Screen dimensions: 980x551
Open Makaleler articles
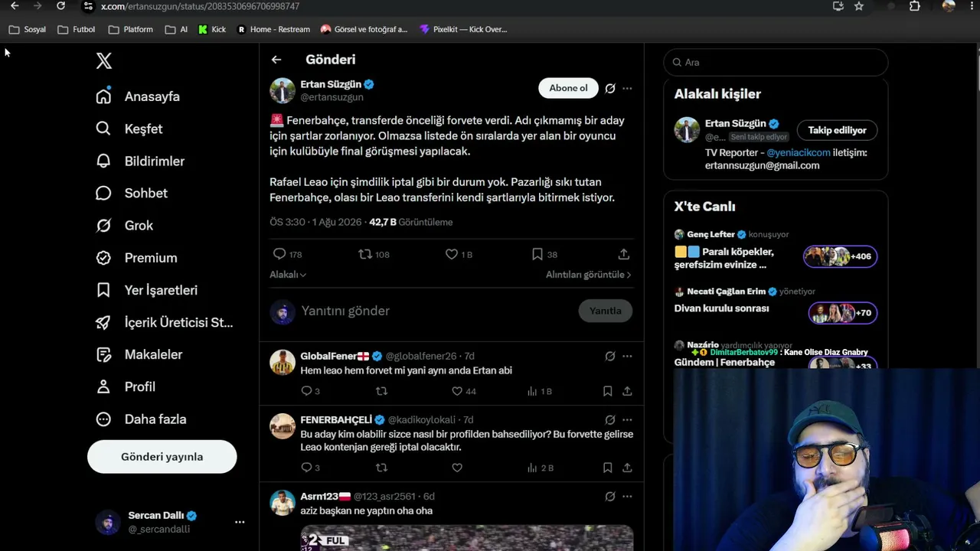point(139,354)
